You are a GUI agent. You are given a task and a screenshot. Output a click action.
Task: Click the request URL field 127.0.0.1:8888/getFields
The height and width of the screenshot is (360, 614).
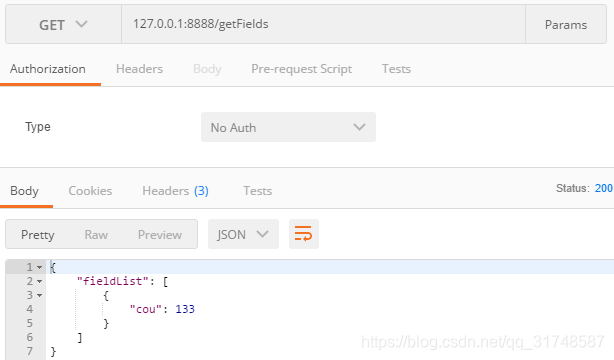click(x=323, y=25)
